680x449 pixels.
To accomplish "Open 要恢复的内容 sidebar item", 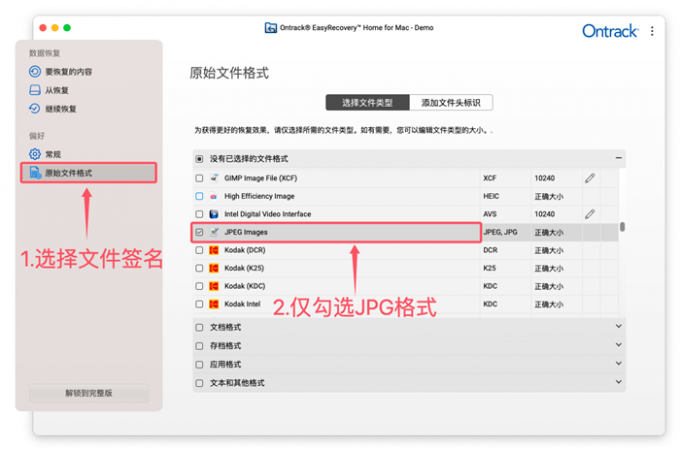I will 69,72.
